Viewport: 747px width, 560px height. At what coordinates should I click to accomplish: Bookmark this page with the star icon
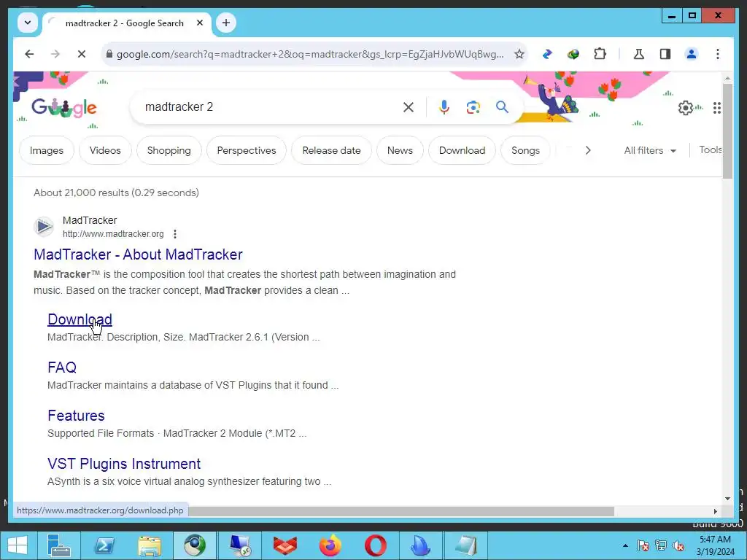[519, 54]
